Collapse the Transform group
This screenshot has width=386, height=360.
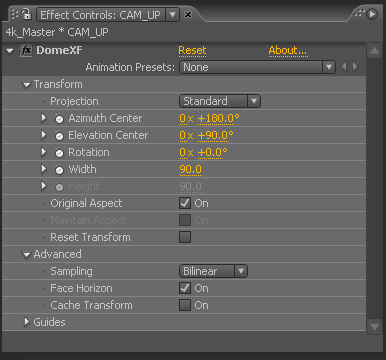point(26,85)
